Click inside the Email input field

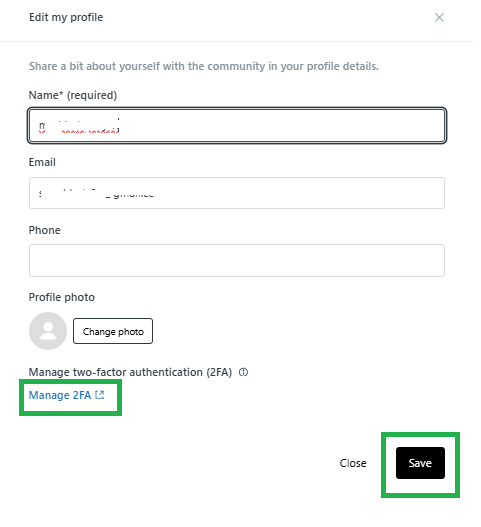(237, 193)
